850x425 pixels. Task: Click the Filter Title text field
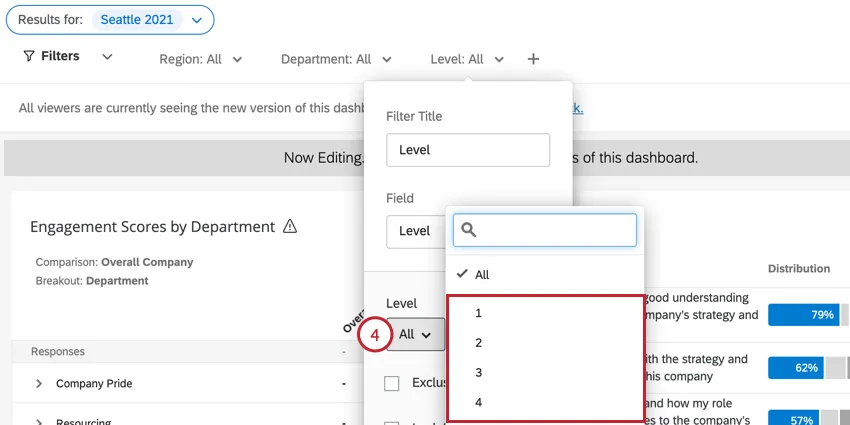click(x=467, y=150)
